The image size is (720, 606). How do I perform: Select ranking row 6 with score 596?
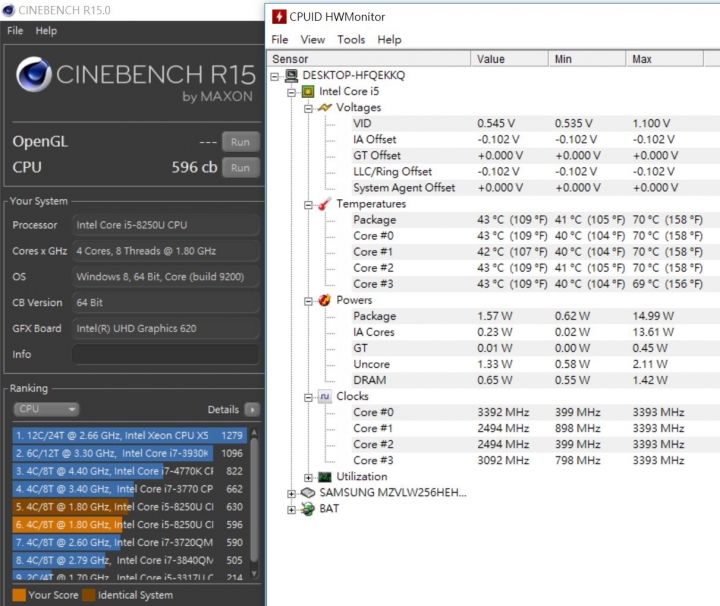(x=130, y=525)
